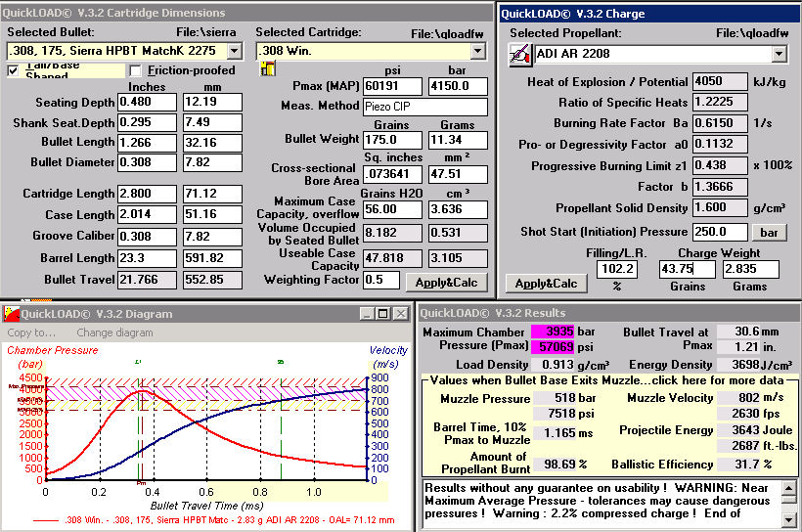Click the Shot Start Pressure value field

(x=720, y=232)
